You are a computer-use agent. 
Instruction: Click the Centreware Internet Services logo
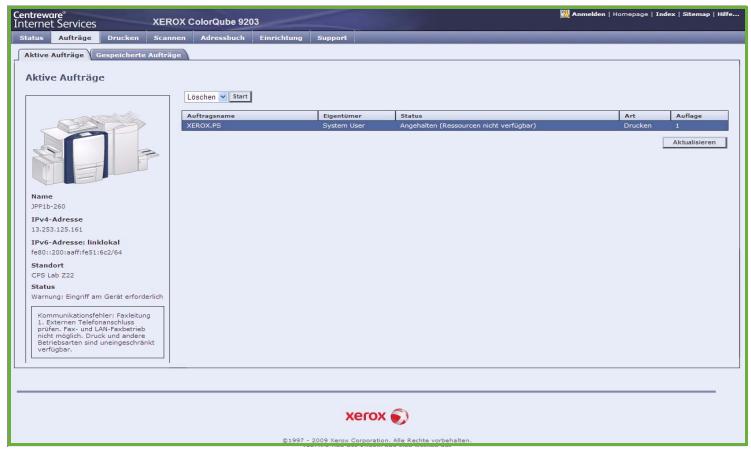tap(55, 20)
